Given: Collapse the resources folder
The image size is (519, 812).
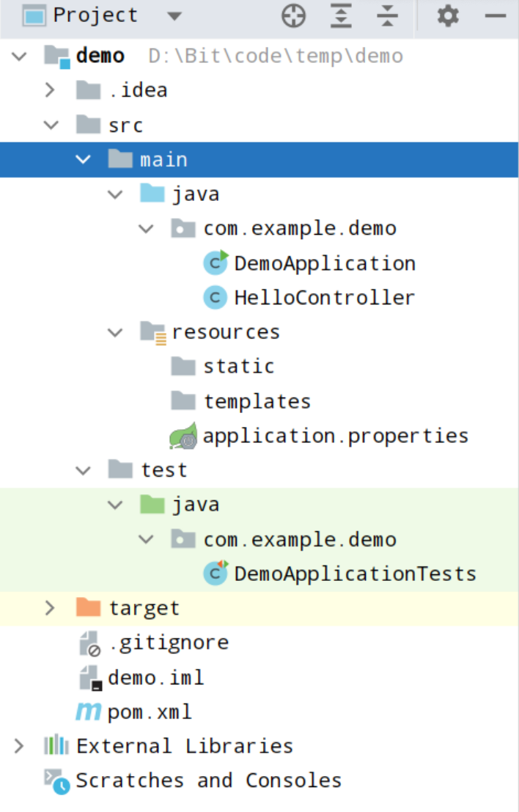Looking at the screenshot, I should pyautogui.click(x=115, y=332).
